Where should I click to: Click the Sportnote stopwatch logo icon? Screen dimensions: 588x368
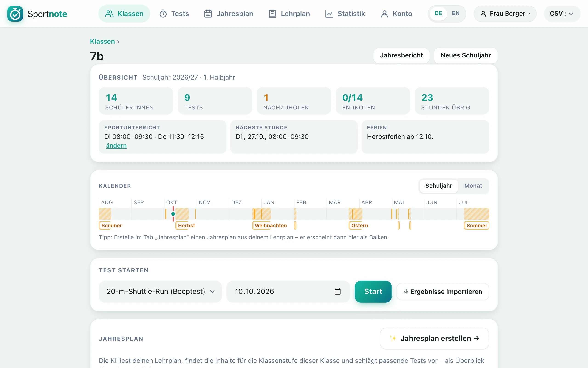tap(15, 14)
